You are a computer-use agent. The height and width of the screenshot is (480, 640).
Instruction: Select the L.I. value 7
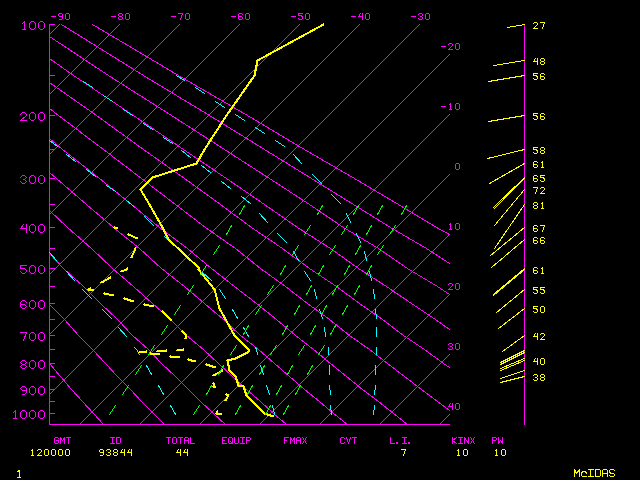coord(405,452)
